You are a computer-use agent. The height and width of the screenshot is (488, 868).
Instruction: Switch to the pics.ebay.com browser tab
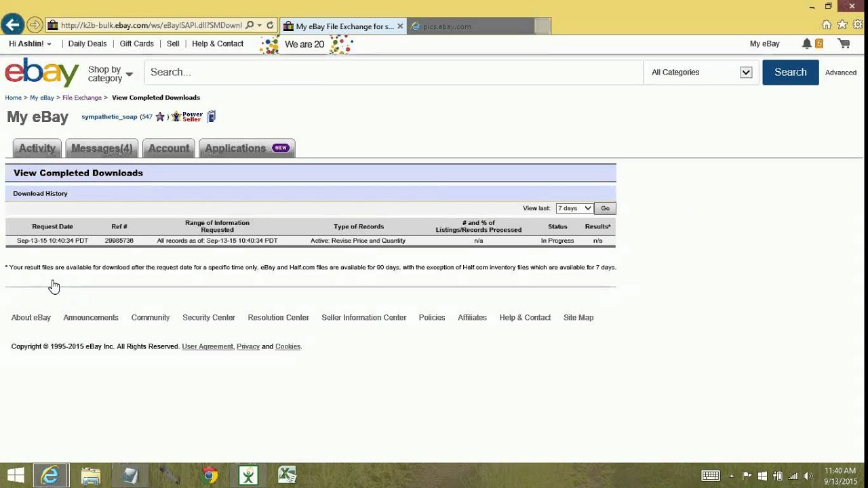pyautogui.click(x=472, y=26)
